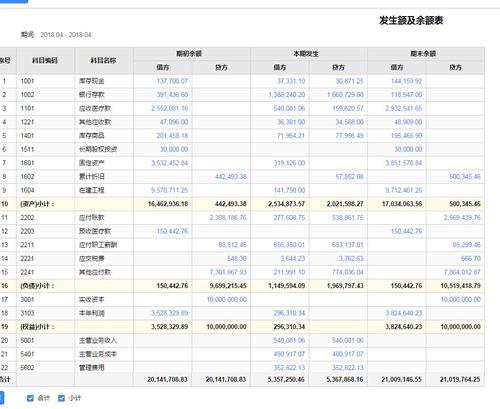Open 442,493.38 in the 累计折旧 row
The height and width of the screenshot is (409, 500).
pos(231,177)
